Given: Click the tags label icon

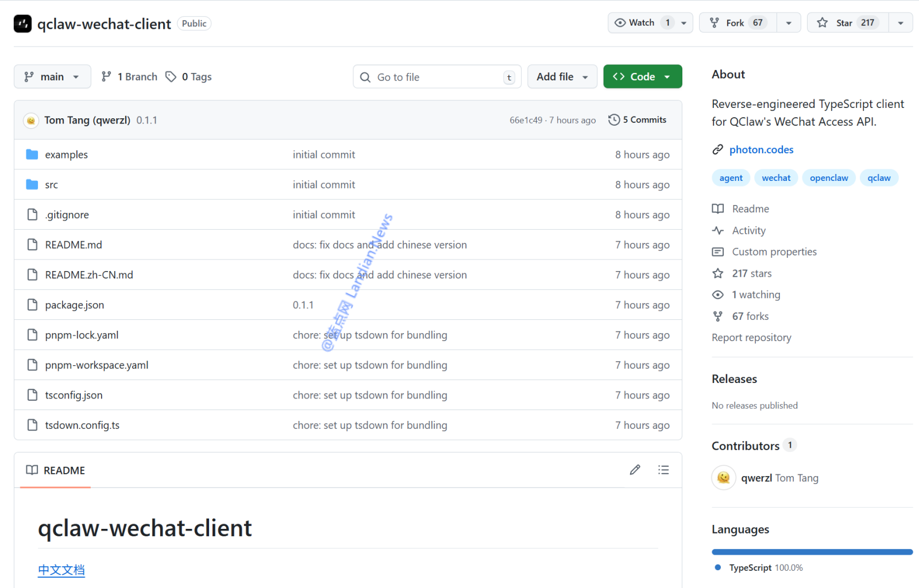Looking at the screenshot, I should point(171,77).
